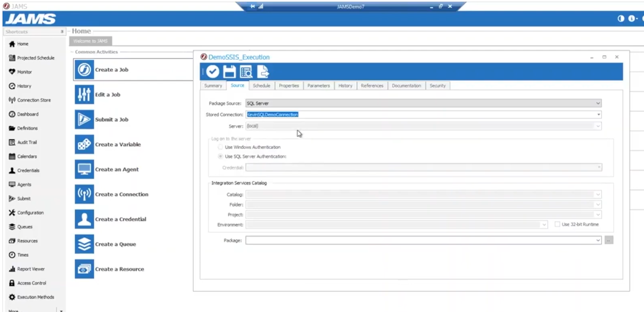Click the Create a Resource icon
The width and height of the screenshot is (644, 312).
tap(84, 269)
